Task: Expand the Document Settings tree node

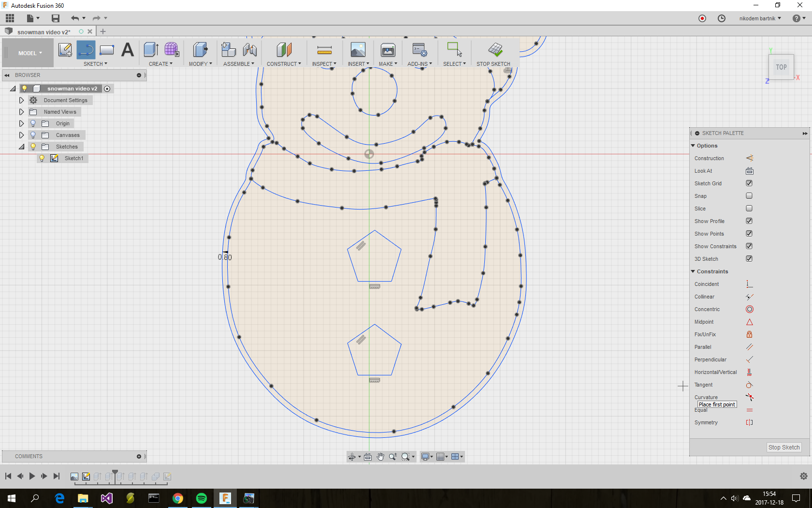Action: (x=21, y=100)
